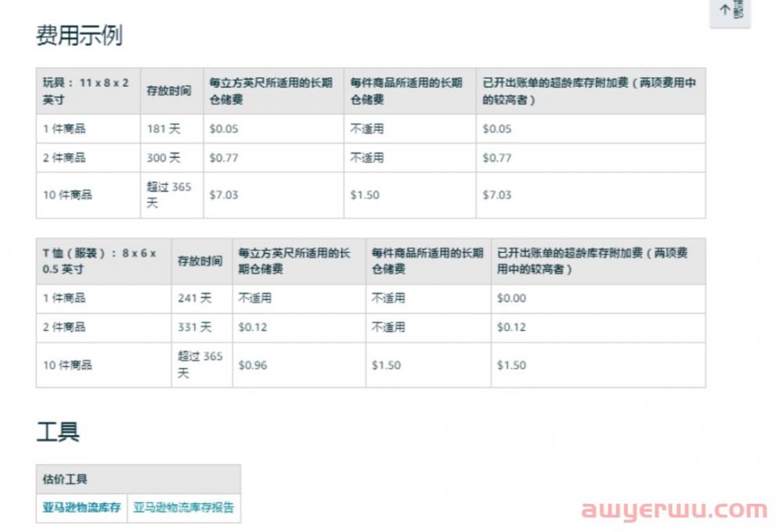This screenshot has width=781, height=532.
Task: Select the 费用示例 heading
Action: click(x=79, y=35)
